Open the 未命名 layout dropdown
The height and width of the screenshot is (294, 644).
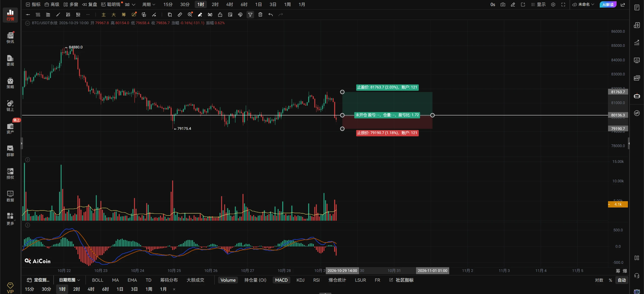[x=583, y=5]
